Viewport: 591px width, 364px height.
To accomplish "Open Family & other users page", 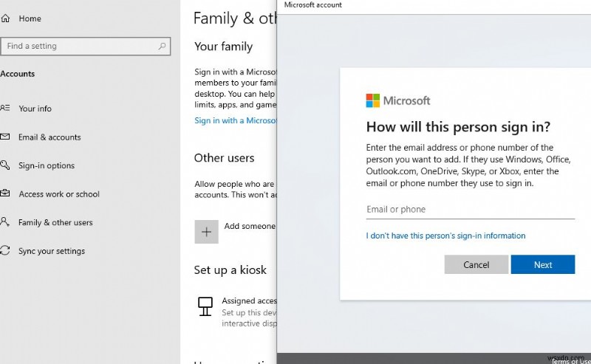I will click(x=55, y=222).
